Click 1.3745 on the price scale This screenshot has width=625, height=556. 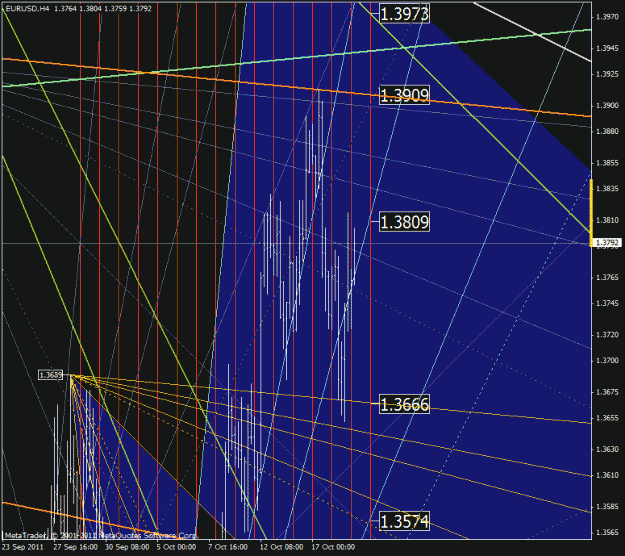coord(607,303)
